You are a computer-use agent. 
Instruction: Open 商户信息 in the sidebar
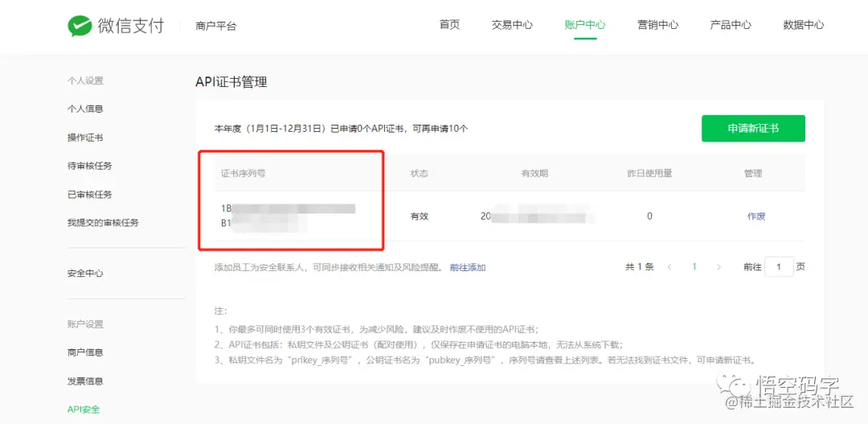click(x=85, y=352)
